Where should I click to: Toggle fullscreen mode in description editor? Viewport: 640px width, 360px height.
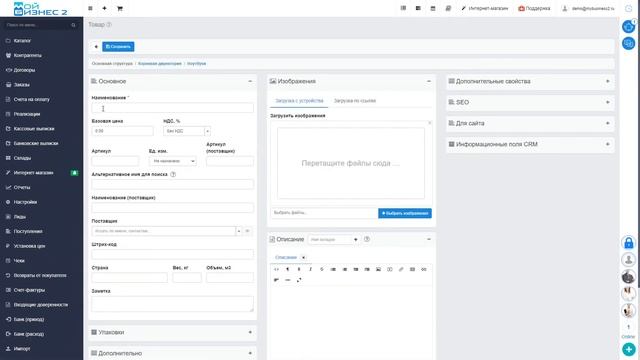pyautogui.click(x=299, y=280)
